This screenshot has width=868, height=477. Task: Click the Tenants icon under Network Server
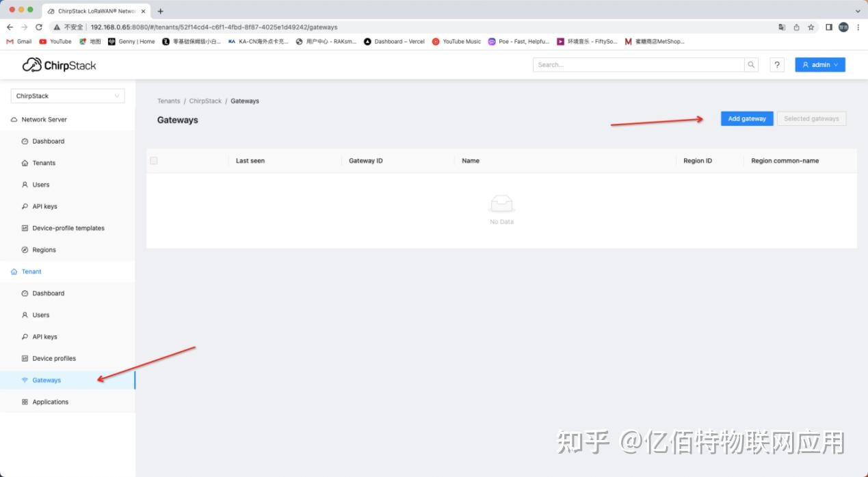25,163
